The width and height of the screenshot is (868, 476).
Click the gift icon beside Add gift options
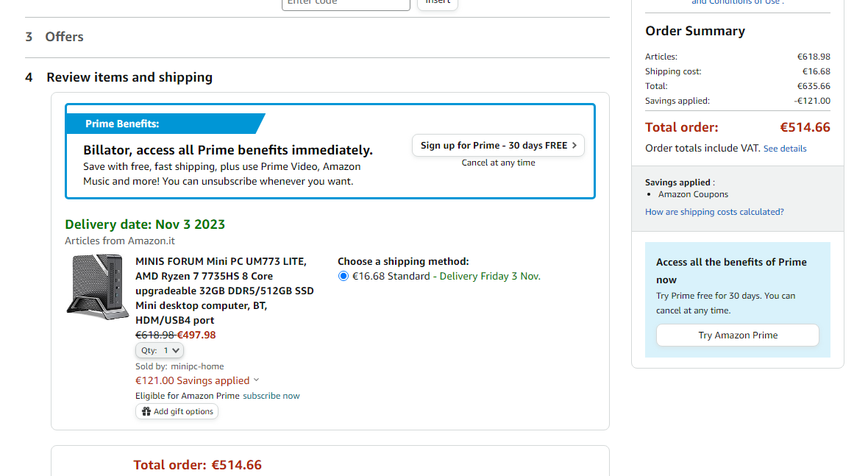coord(146,412)
